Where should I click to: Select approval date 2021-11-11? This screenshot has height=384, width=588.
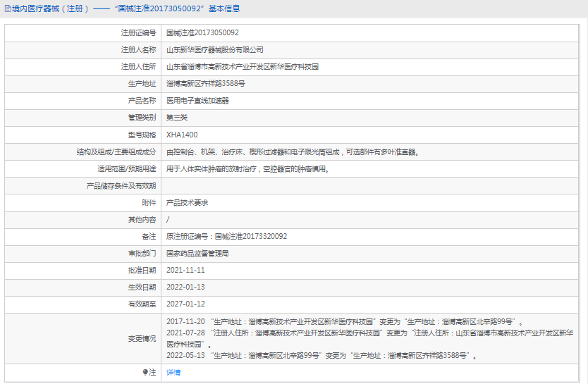185,270
